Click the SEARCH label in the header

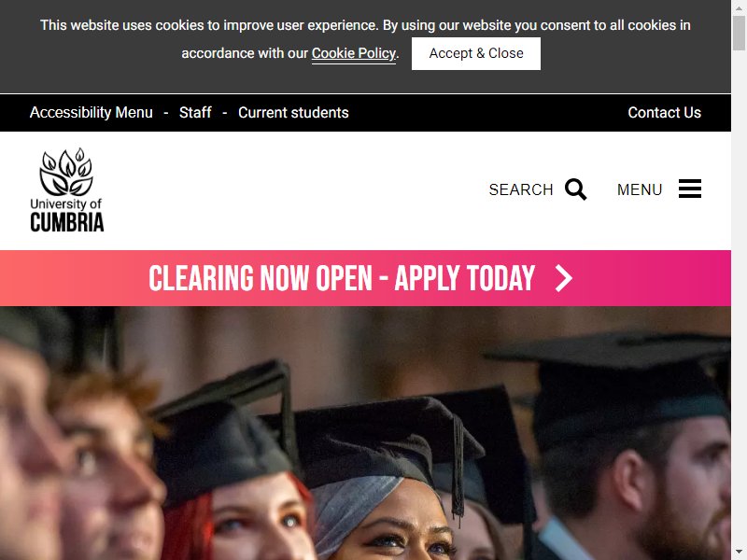pyautogui.click(x=521, y=189)
